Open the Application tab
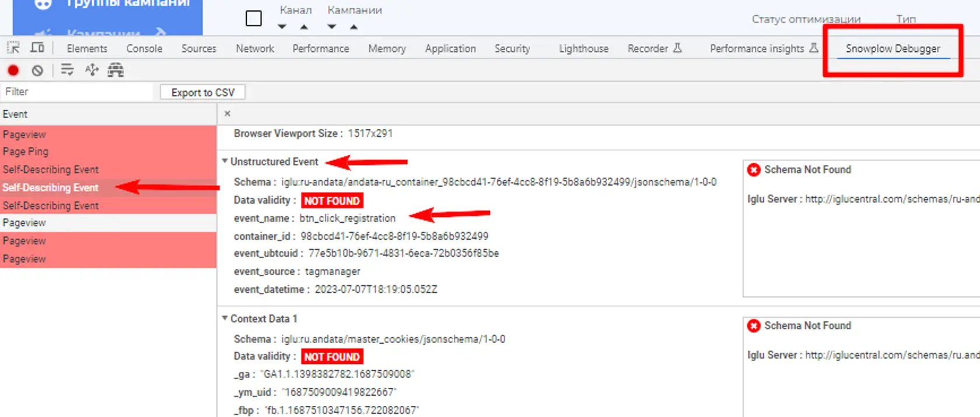Viewport: 980px width, 417px height. 450,48
